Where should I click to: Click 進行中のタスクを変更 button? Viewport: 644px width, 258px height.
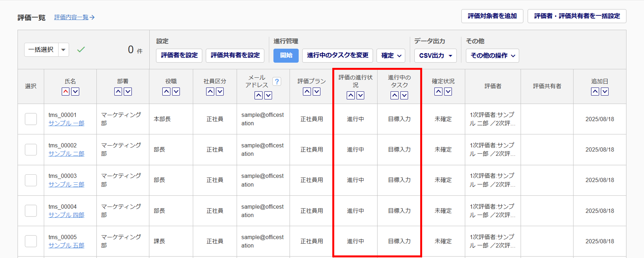pyautogui.click(x=337, y=56)
